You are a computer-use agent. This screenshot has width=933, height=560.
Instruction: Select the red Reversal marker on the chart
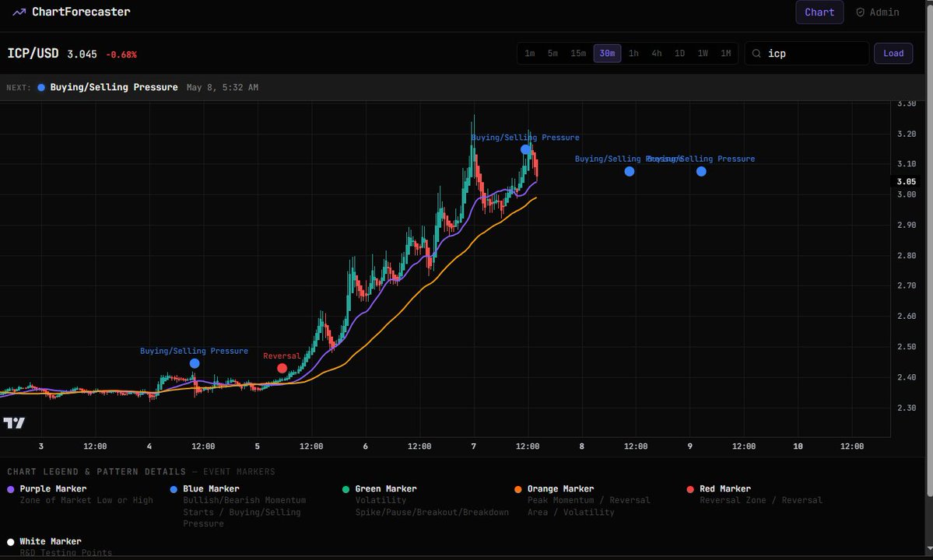pos(282,368)
